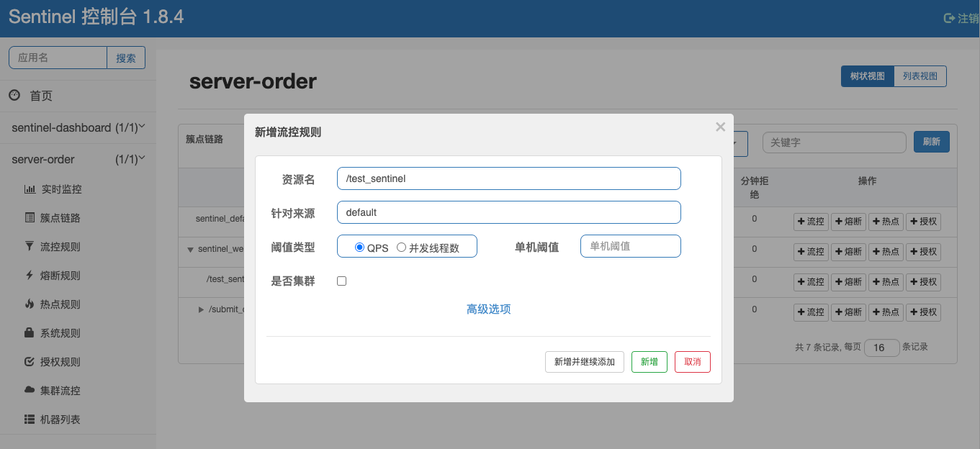Focus the 关键字 keyword field
The image size is (980, 449).
(835, 142)
